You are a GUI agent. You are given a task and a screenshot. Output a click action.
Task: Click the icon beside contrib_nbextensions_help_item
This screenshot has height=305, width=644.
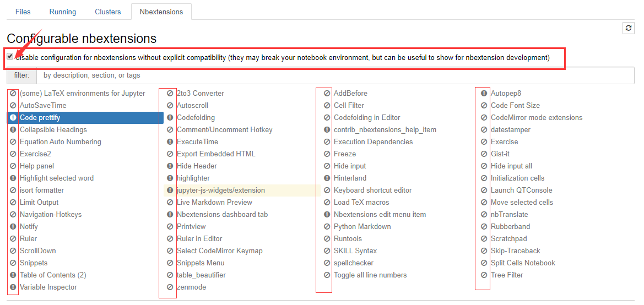[327, 130]
